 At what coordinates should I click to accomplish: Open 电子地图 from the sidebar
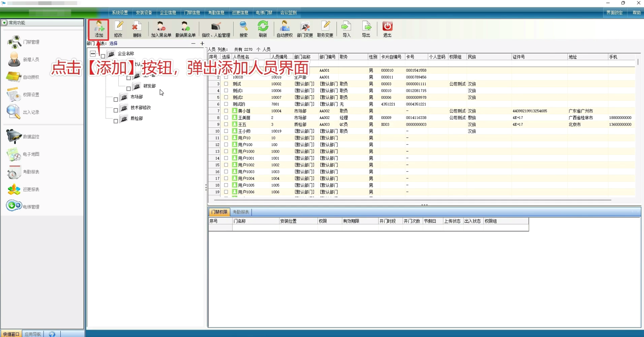point(23,154)
